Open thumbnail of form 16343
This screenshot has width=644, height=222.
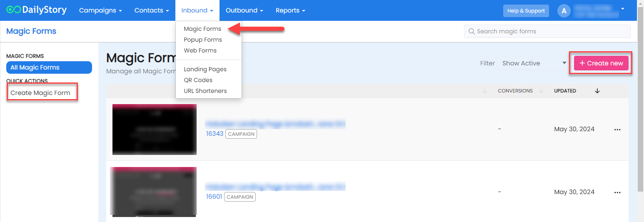coord(155,130)
